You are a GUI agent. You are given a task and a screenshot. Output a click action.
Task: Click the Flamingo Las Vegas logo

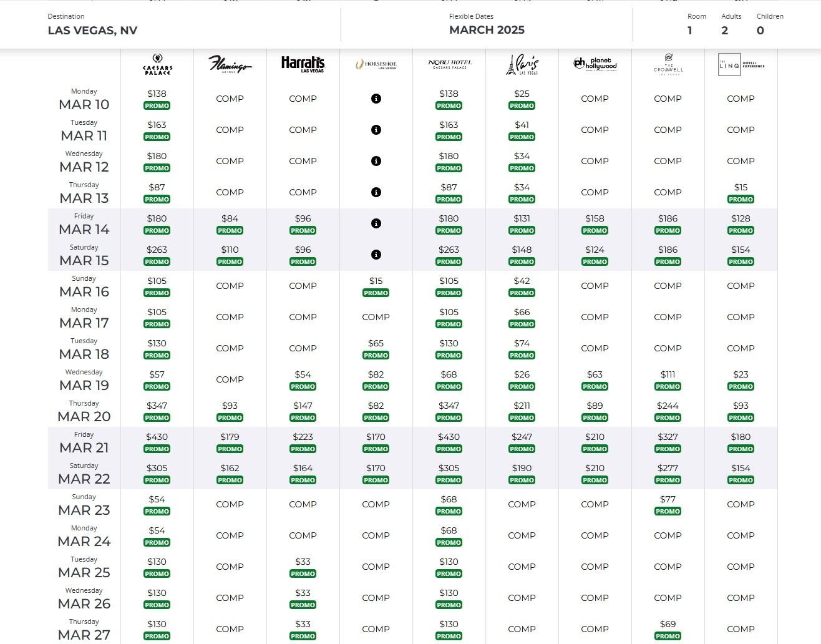pos(230,64)
